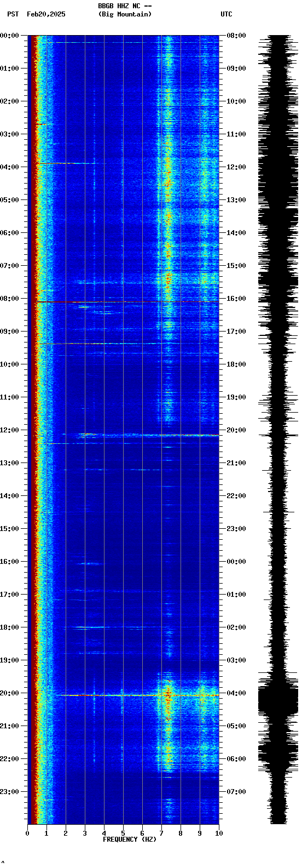Screen dimensions: 302x868
Task: Click the seismogram waveform burst at 04:00 UTC
Action: (x=278, y=696)
